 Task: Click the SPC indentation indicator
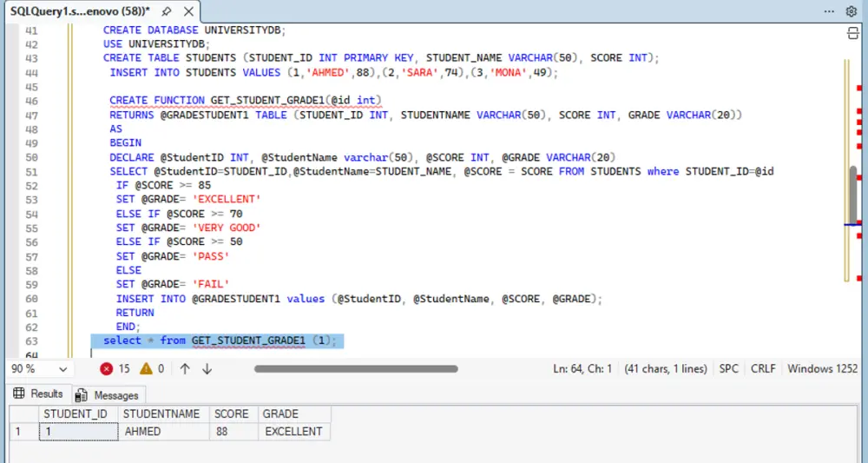click(728, 369)
